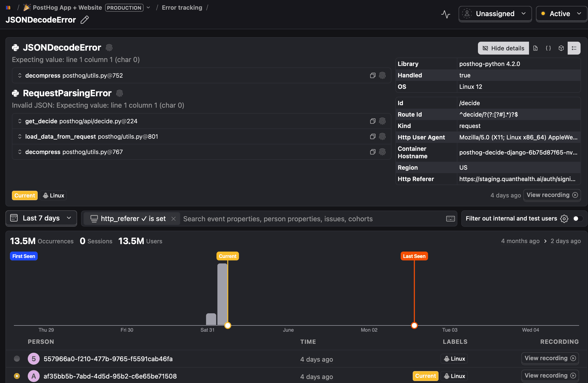Copy the decompress utils.py@767 frame
Viewport: 588px width, 383px height.
tap(373, 152)
